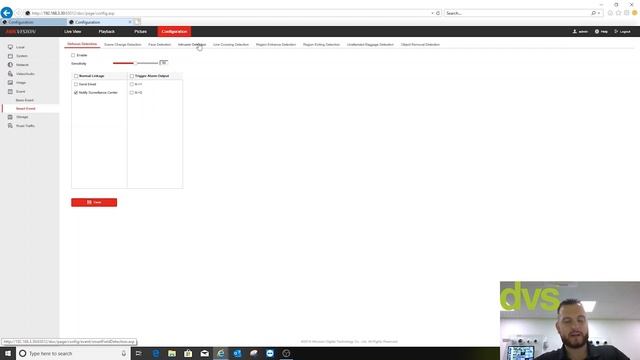Uncheck Notify Surveillance Center checkbox

(76, 93)
